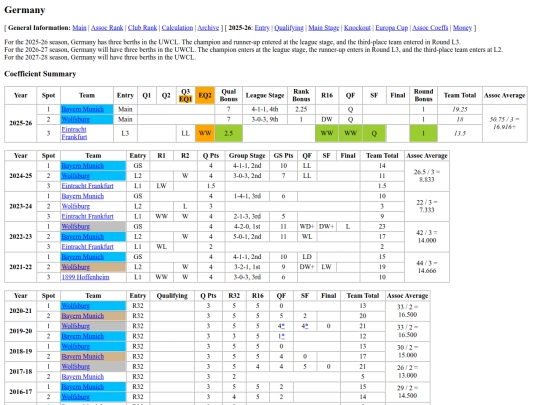Select the '2017-18' year cell
The height and width of the screenshot is (405, 540).
click(21, 372)
